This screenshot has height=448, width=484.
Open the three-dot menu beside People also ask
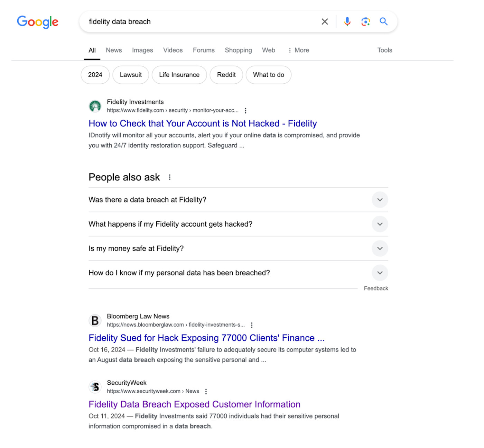(x=170, y=177)
